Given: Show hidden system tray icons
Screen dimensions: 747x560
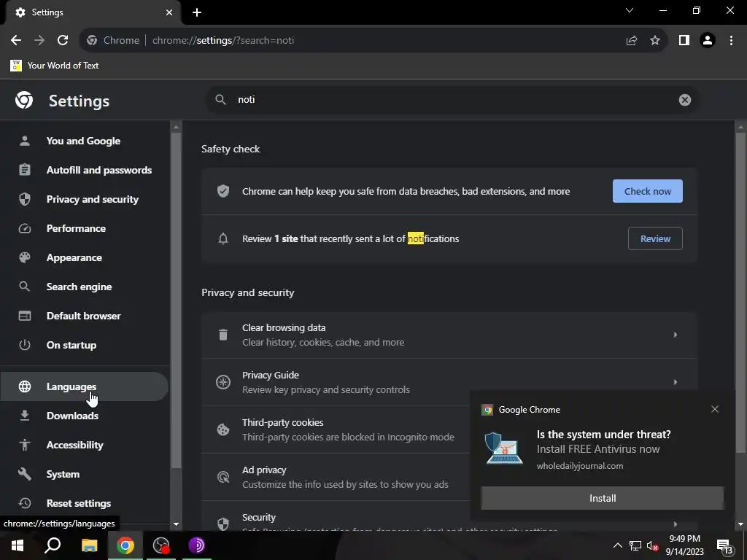Looking at the screenshot, I should click(617, 545).
